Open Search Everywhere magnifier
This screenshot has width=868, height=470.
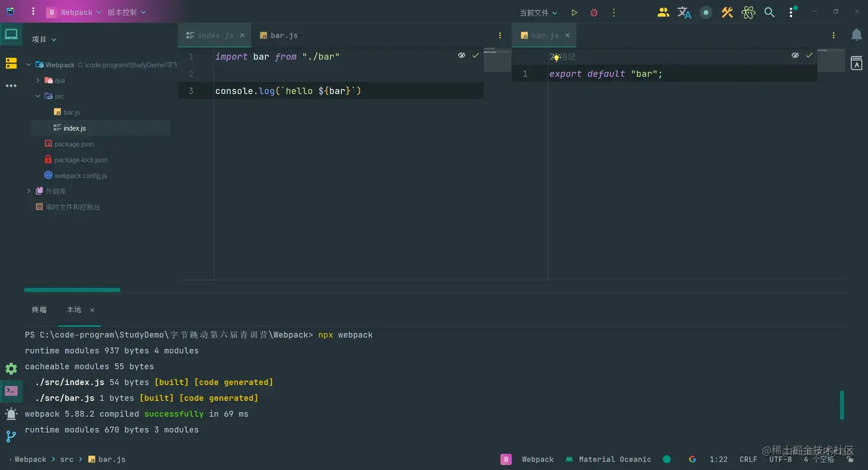[x=769, y=12]
